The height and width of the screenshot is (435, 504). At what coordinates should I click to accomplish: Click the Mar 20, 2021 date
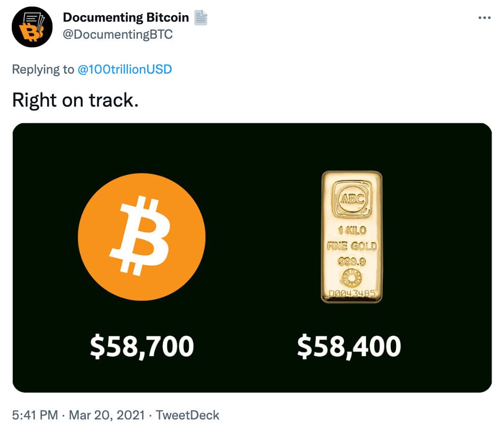[107, 415]
